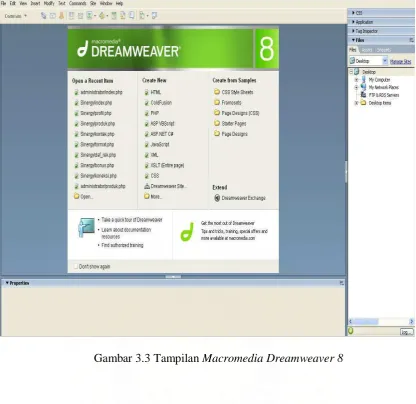Open the Files panel options menu icon

click(x=412, y=40)
